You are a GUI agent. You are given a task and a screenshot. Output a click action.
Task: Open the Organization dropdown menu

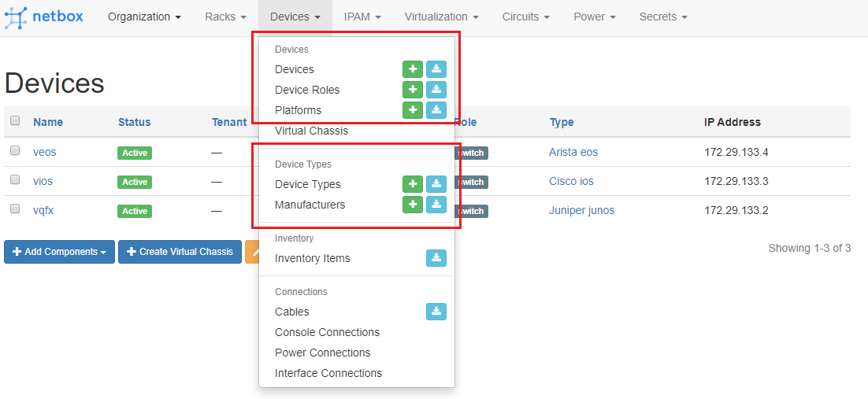pos(144,17)
